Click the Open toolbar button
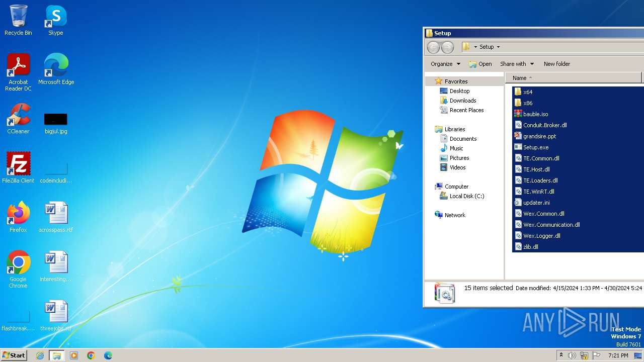The height and width of the screenshot is (362, 644). pos(480,64)
